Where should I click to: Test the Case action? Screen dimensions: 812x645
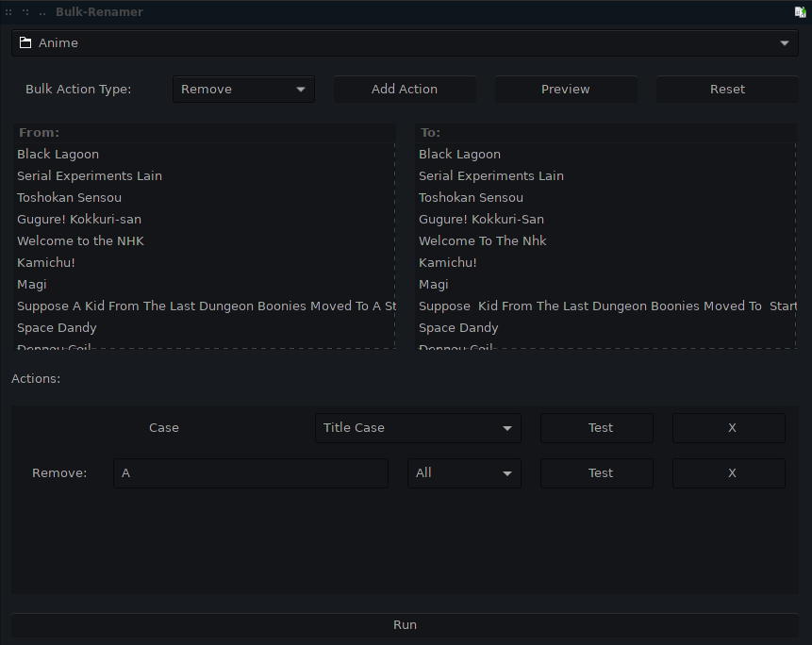click(x=597, y=428)
